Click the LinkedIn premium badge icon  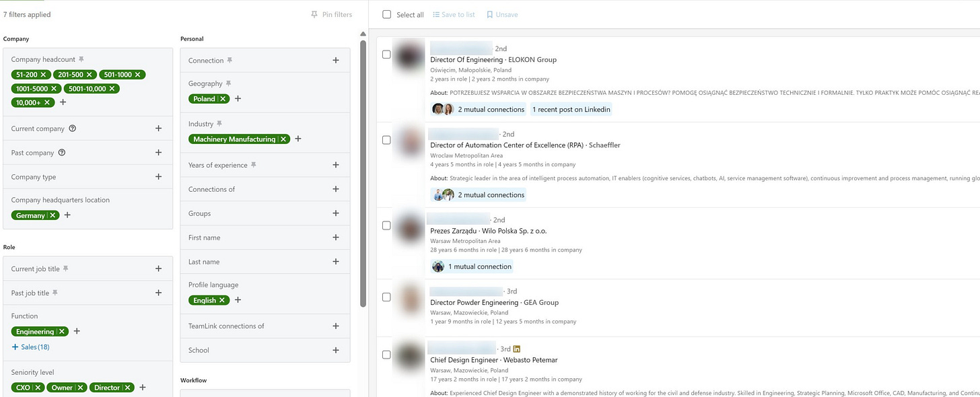517,349
